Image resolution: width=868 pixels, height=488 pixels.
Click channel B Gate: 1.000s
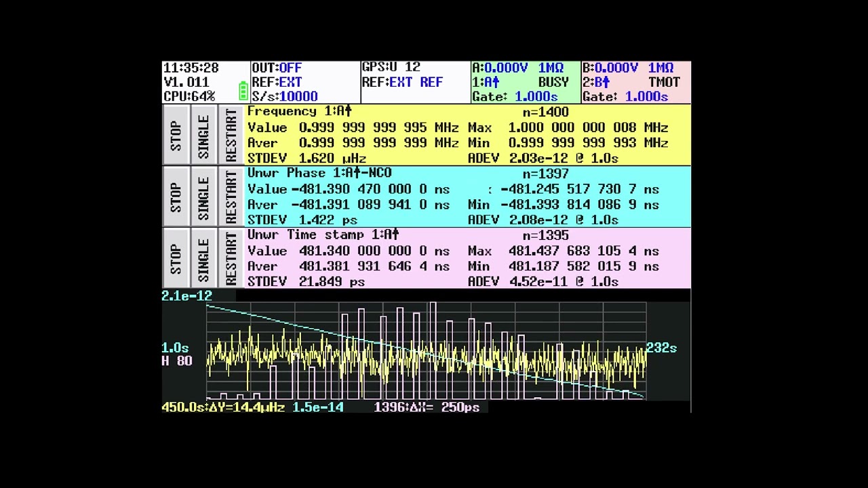pos(625,96)
